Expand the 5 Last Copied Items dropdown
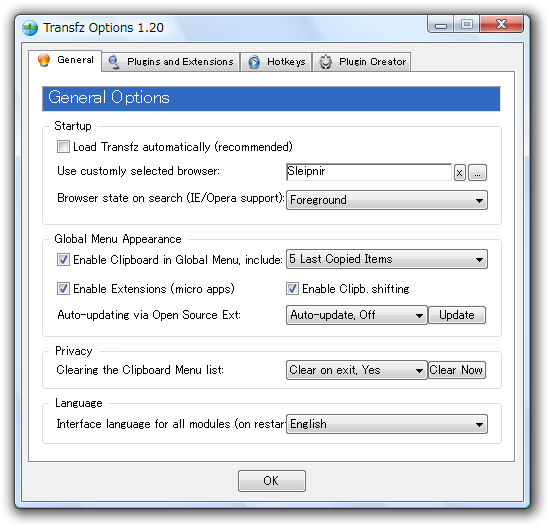This screenshot has width=549, height=525. point(387,259)
